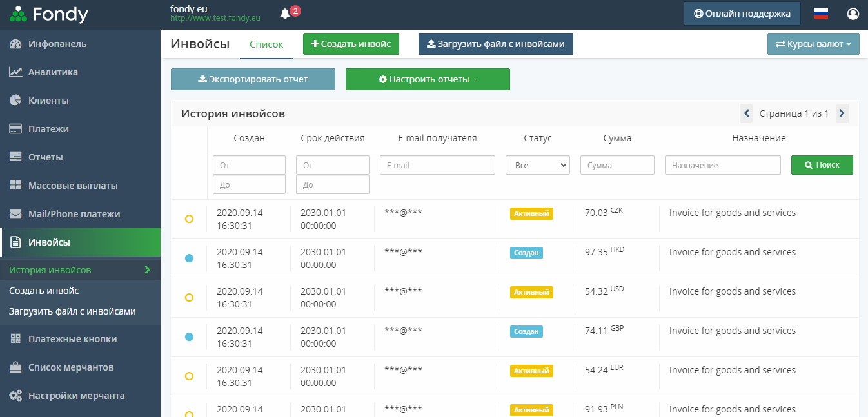Click status circle of the CZK invoice
The width and height of the screenshot is (868, 417).
[x=189, y=219]
